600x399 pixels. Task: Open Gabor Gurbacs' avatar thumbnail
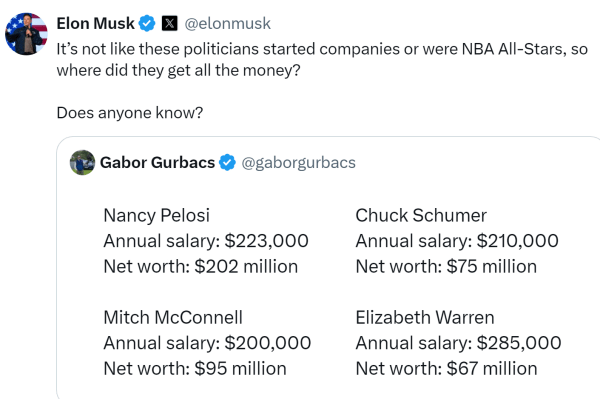(x=82, y=163)
